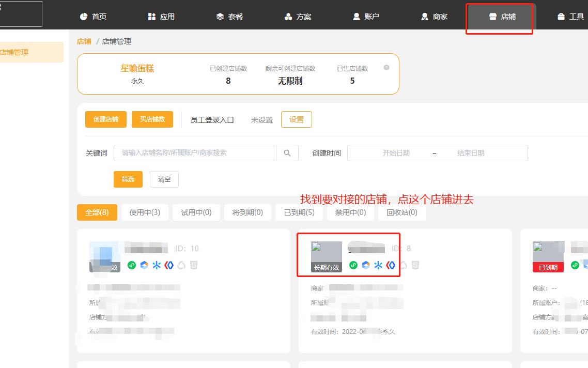Click the keyword search input field
Viewport: 588px width, 368px height.
tap(195, 153)
